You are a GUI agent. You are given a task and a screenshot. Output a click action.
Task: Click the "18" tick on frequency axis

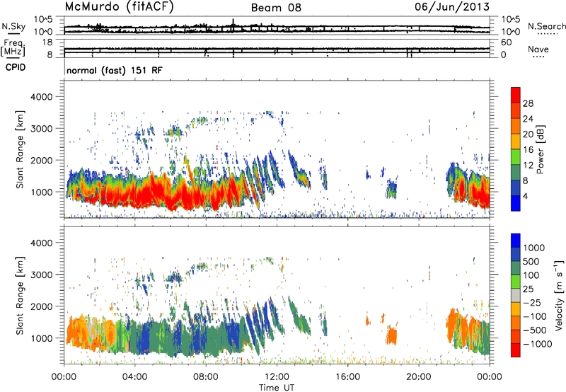tap(47, 42)
